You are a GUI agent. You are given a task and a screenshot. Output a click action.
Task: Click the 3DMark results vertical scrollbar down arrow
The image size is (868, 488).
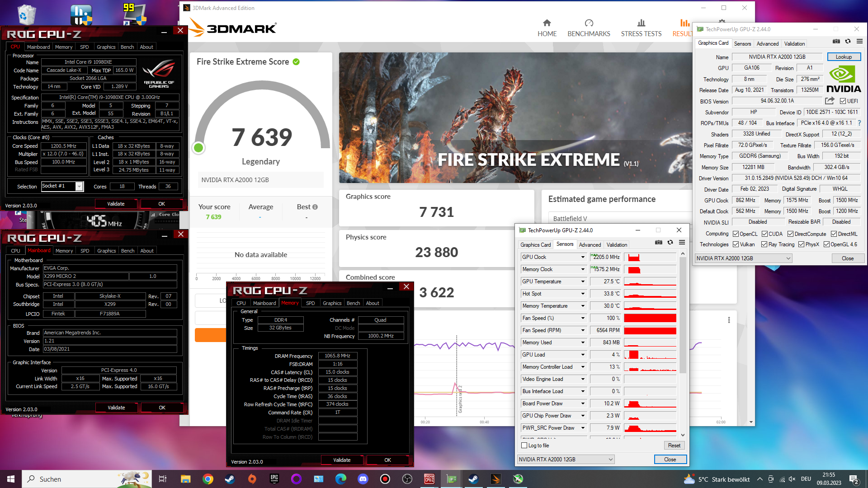751,422
